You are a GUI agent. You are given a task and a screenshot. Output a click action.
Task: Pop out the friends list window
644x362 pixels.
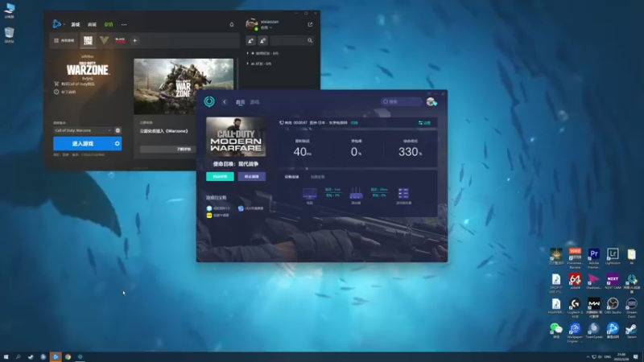310,24
